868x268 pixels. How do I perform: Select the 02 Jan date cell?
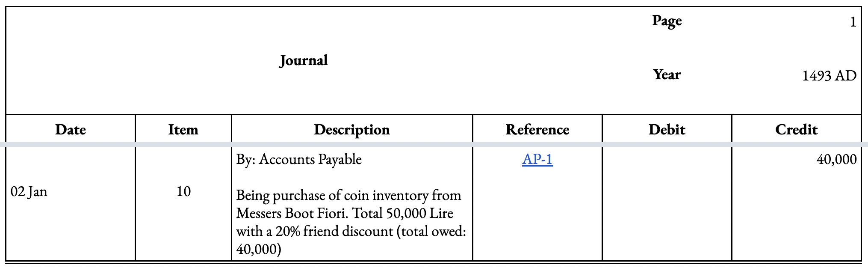pyautogui.click(x=71, y=204)
